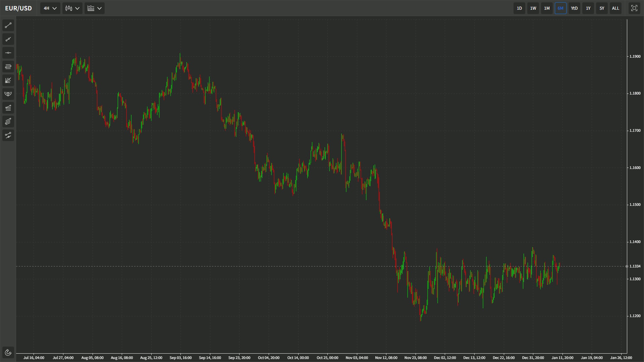Viewport: 644px width, 362px height.
Task: Select the horizontal line tool
Action: pyautogui.click(x=8, y=53)
